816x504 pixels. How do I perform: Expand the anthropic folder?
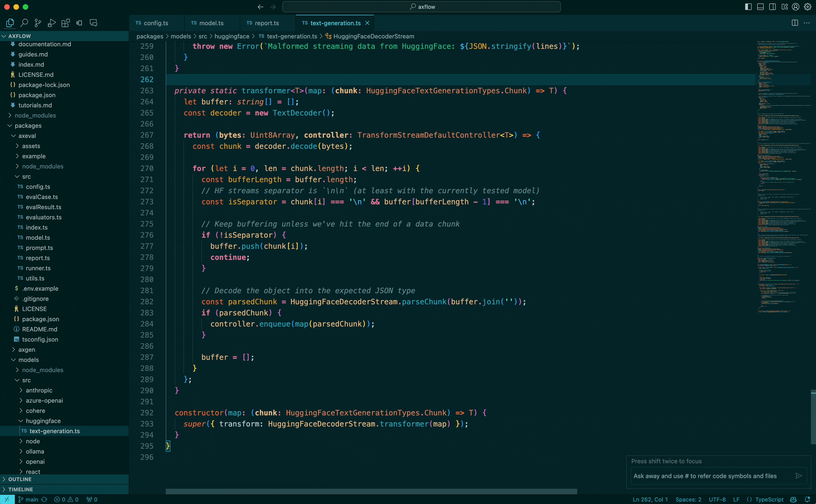(x=39, y=390)
